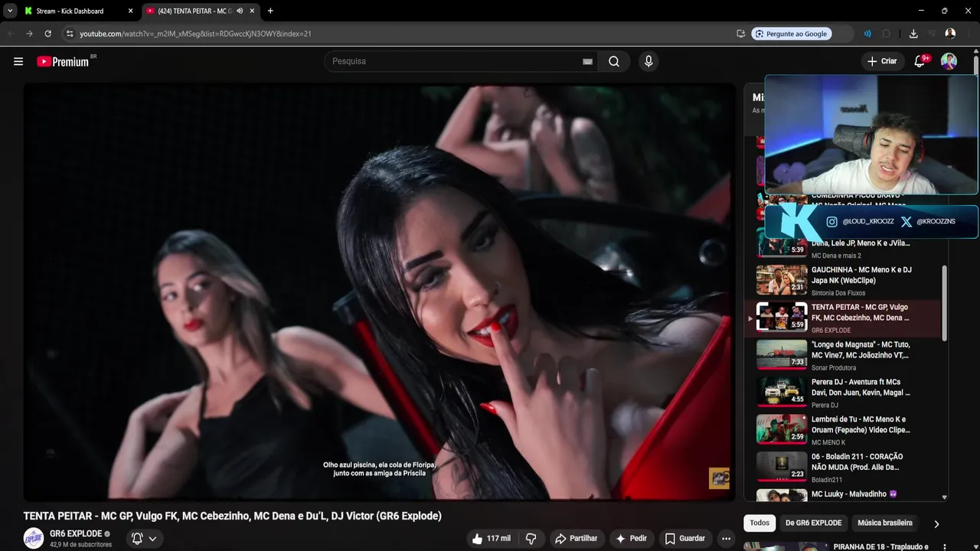980x551 pixels.
Task: Play Perera DJ - Aventura playlist video
Action: click(844, 393)
